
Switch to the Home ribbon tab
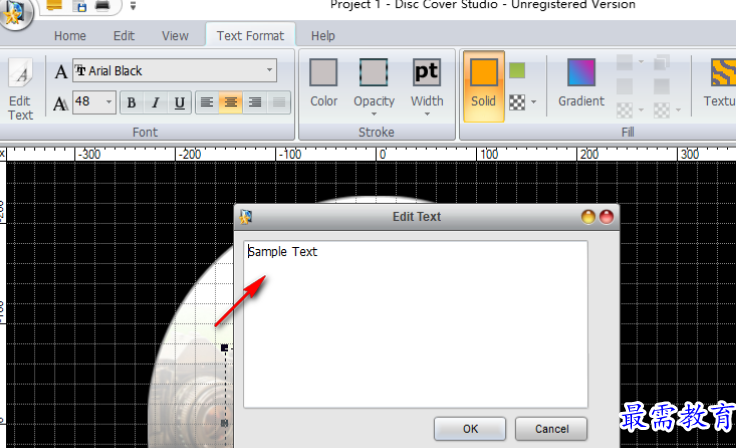point(70,36)
